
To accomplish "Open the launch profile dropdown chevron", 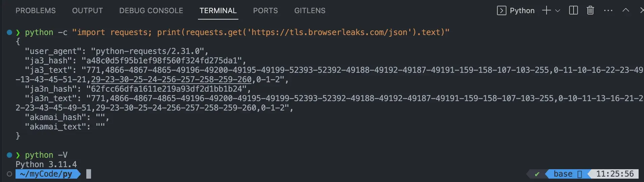I will (558, 11).
